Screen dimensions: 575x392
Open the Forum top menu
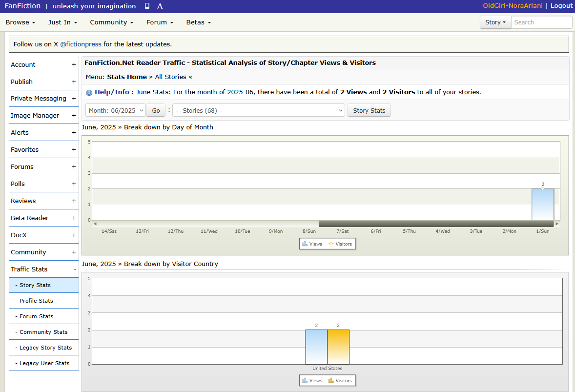160,22
